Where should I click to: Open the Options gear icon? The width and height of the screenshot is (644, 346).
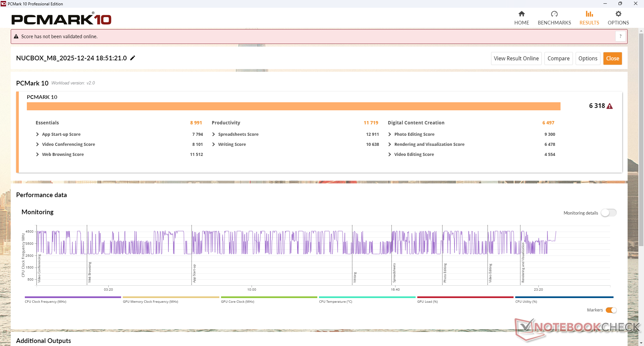pos(618,14)
